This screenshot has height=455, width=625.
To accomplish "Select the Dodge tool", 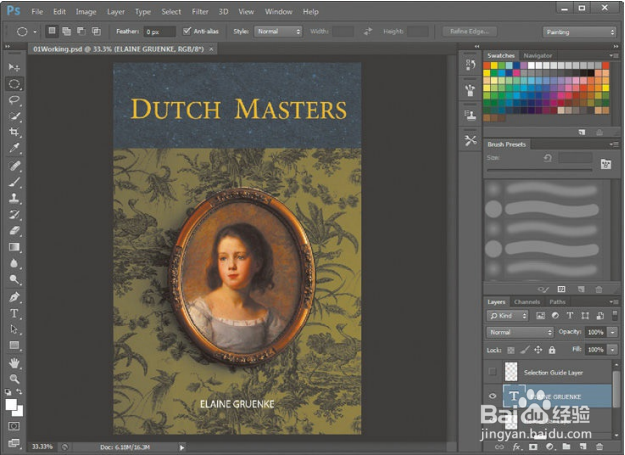I will click(14, 279).
